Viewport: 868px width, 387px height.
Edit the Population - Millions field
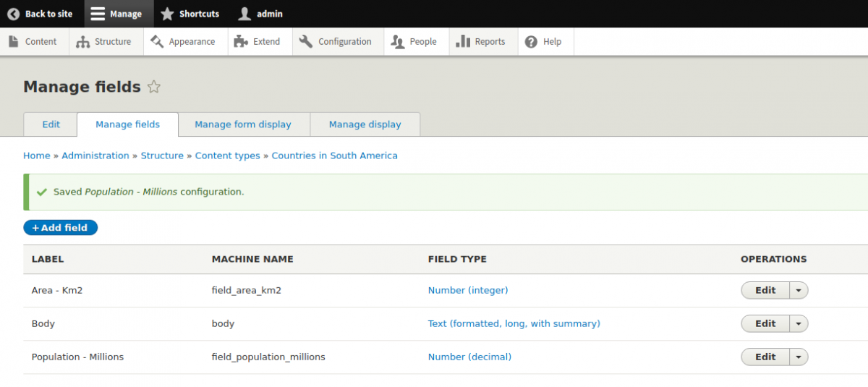click(765, 357)
